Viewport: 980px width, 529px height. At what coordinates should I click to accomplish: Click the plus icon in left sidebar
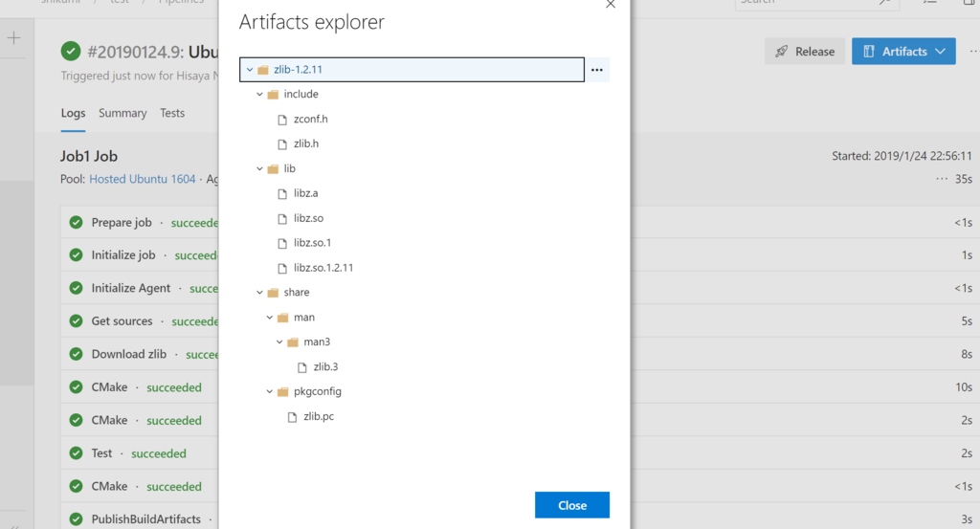coord(13,38)
